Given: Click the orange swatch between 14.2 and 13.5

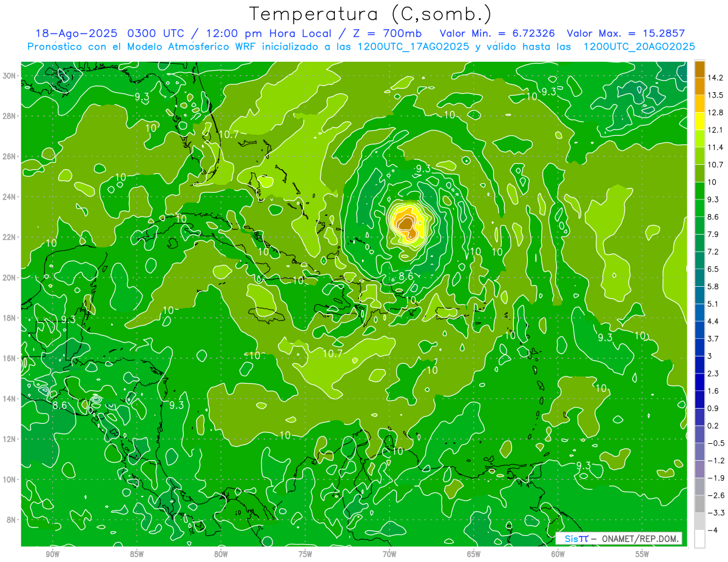Looking at the screenshot, I should [699, 86].
